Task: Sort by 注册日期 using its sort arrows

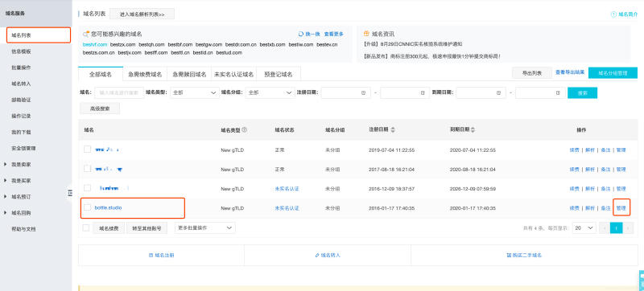Action: point(393,129)
